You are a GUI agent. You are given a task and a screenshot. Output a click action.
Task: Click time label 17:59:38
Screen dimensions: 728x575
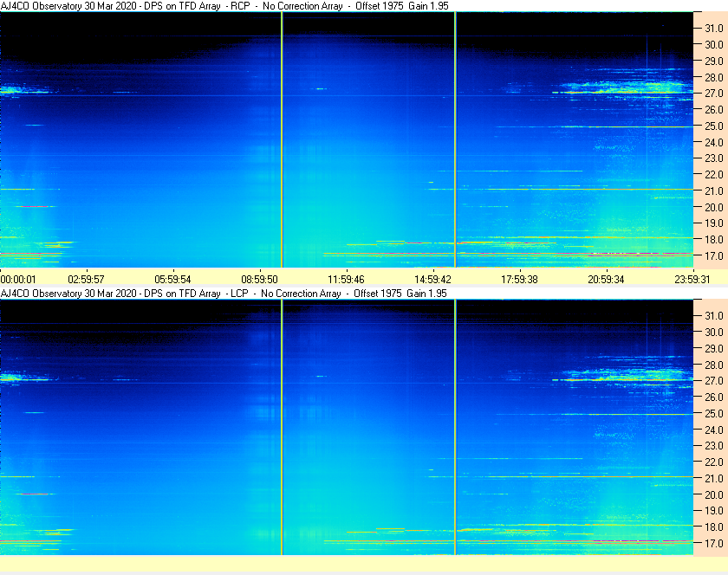519,280
